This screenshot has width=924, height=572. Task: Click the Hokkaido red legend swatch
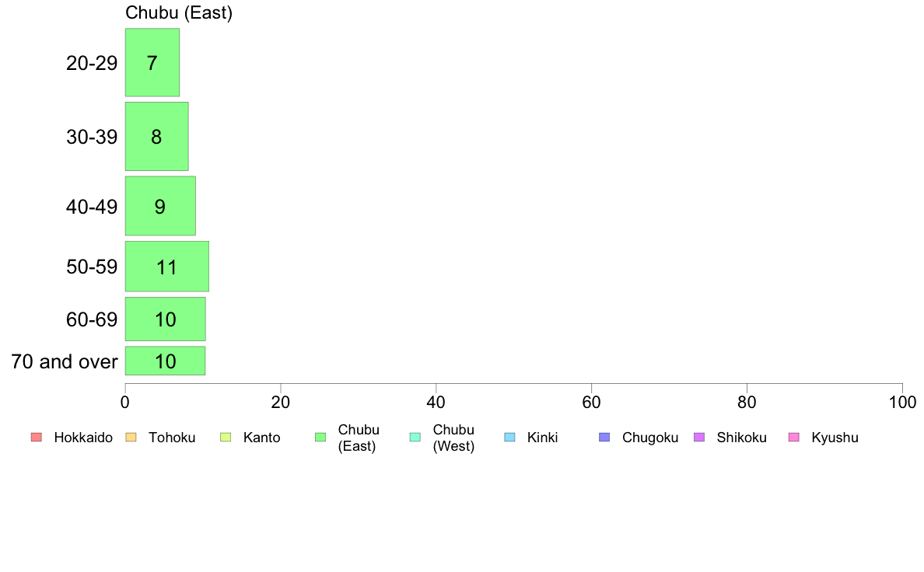pos(37,437)
